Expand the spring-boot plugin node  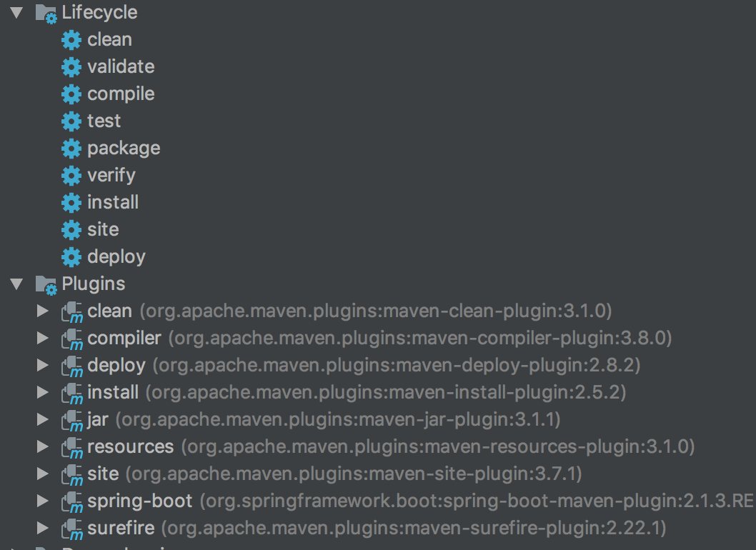[43, 501]
